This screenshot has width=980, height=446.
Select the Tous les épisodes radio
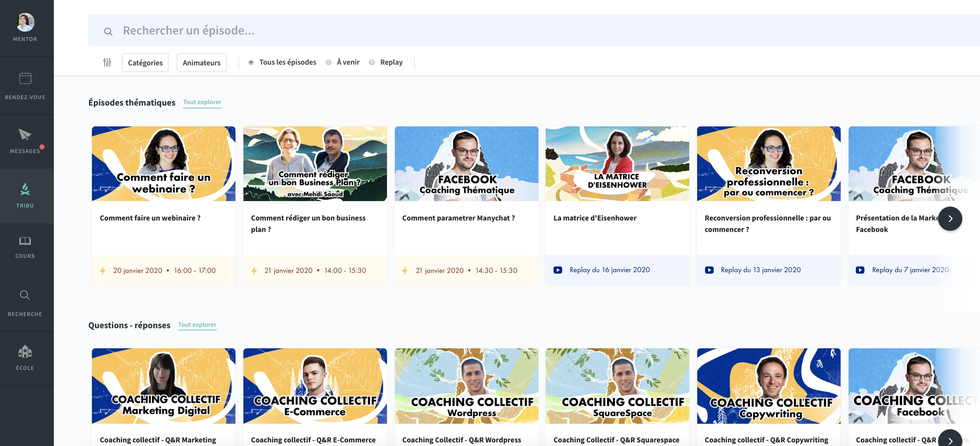point(251,62)
